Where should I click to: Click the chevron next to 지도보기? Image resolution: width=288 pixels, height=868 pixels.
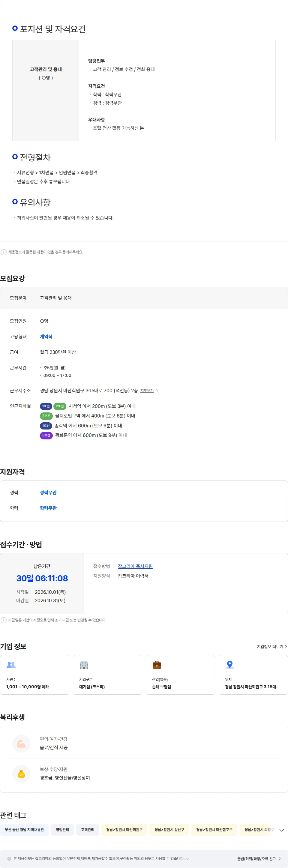(x=157, y=391)
